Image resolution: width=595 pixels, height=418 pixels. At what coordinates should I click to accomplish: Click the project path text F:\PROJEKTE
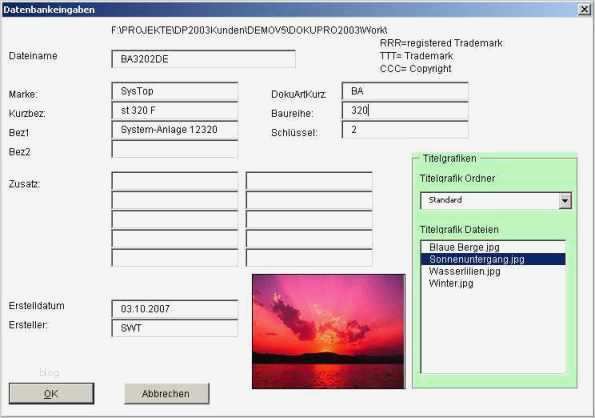pos(249,30)
